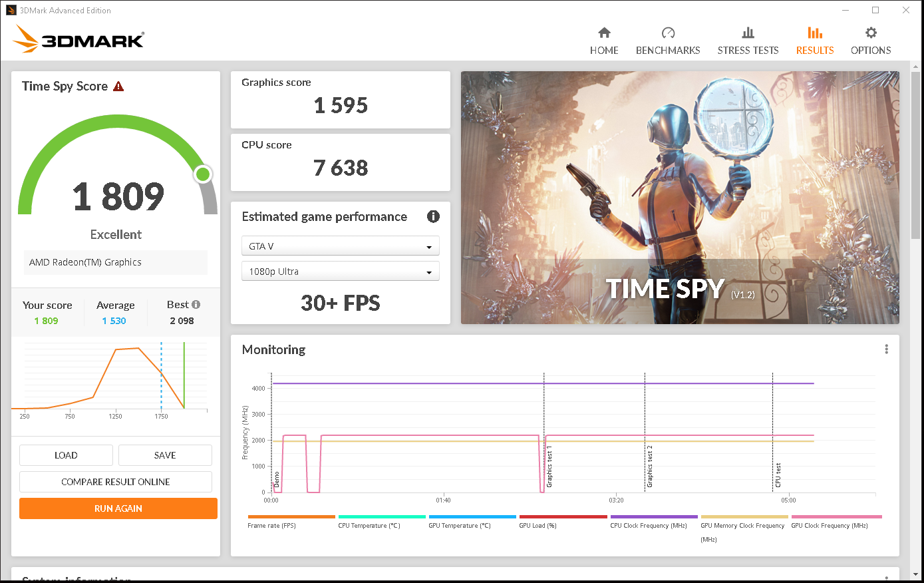Screen dimensions: 924x583
Task: Click the Run Again button
Action: tap(118, 508)
